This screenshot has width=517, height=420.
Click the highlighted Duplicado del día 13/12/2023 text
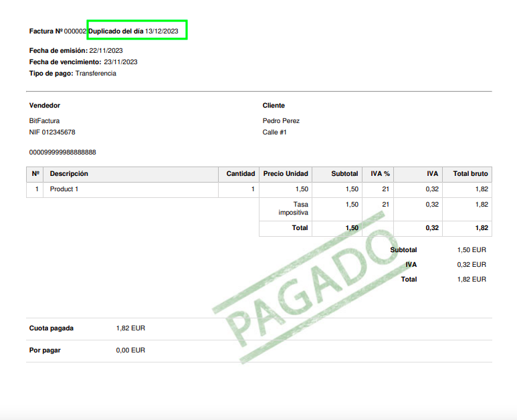(136, 31)
